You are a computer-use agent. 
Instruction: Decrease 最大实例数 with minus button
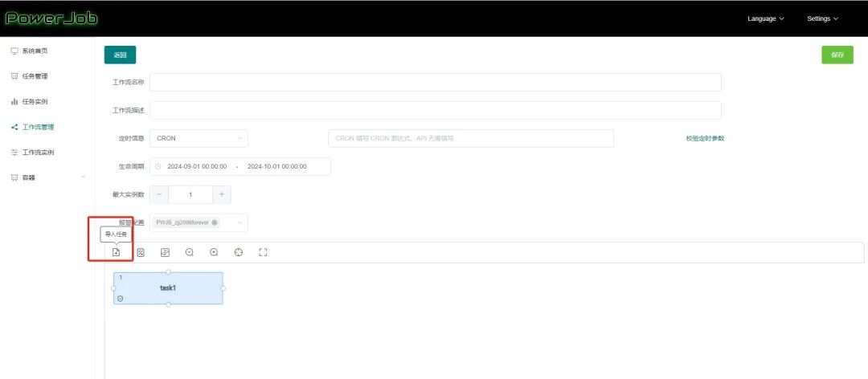pyautogui.click(x=159, y=194)
